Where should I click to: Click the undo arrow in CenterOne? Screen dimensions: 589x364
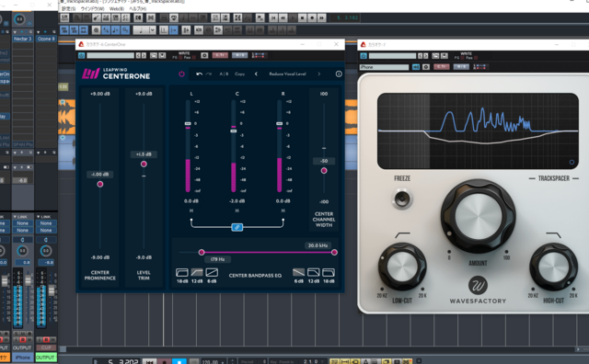coord(199,74)
